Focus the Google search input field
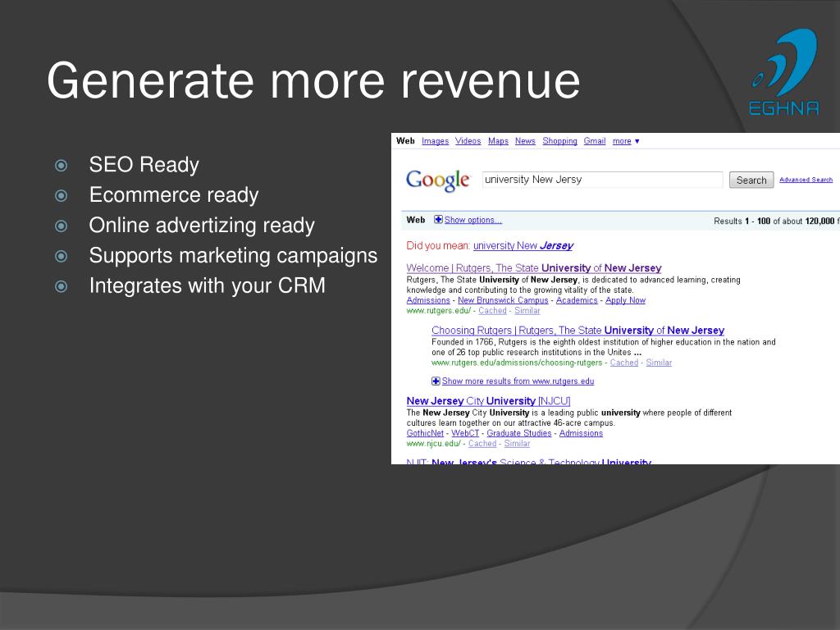This screenshot has width=840, height=630. click(602, 180)
